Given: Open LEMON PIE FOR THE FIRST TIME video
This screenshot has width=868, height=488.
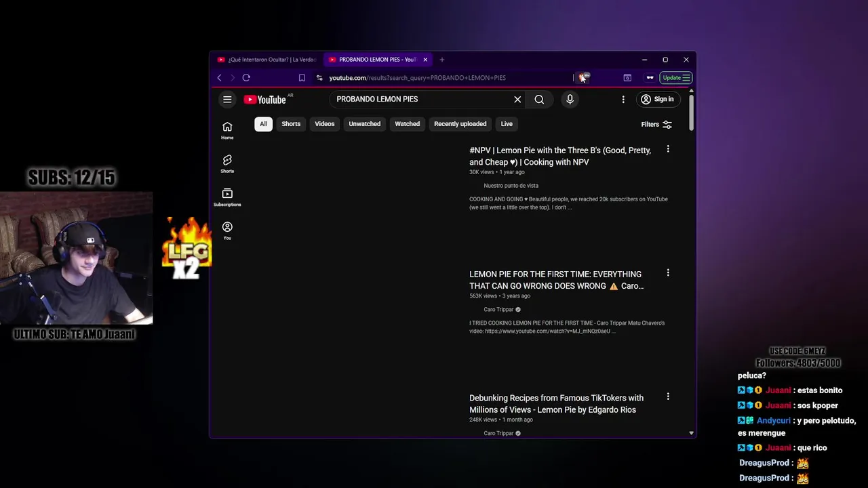Looking at the screenshot, I should tap(556, 280).
